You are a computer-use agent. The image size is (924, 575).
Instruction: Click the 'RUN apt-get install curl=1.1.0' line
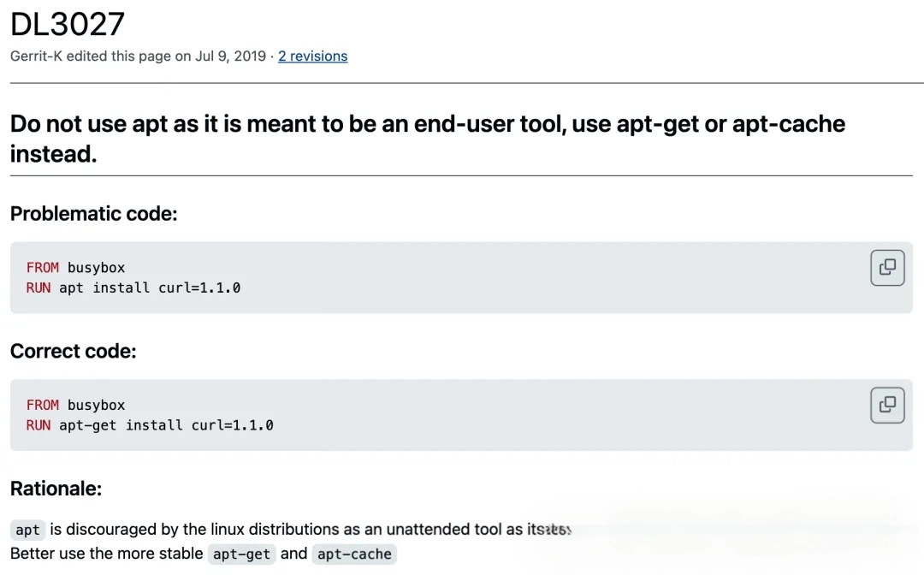(150, 425)
